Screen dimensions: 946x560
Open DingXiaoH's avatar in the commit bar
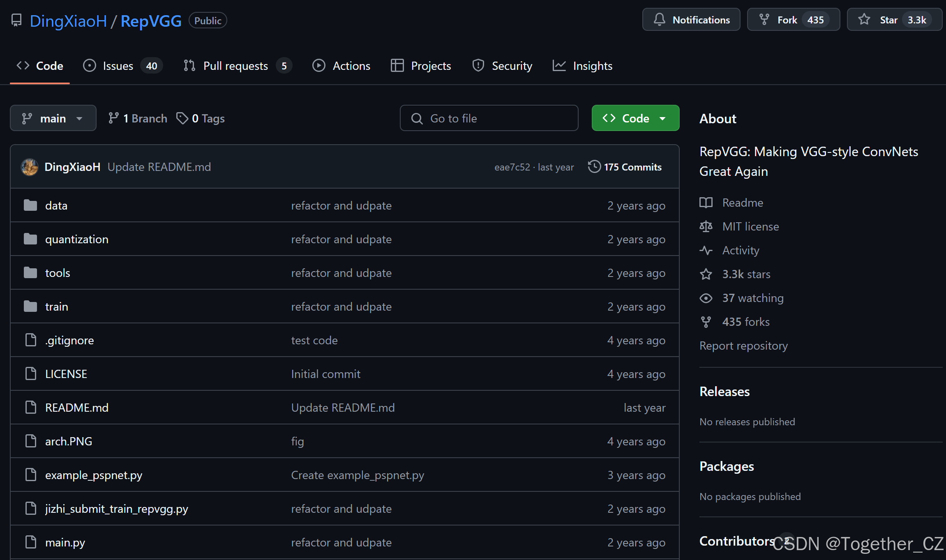(x=30, y=167)
